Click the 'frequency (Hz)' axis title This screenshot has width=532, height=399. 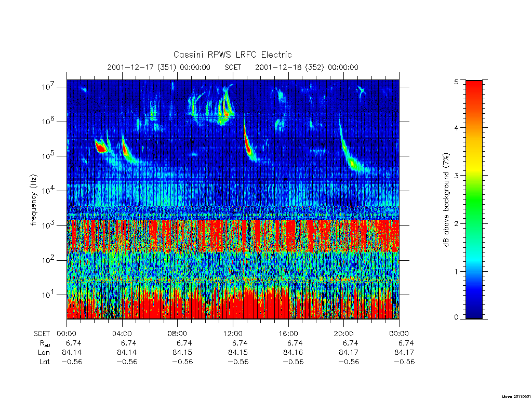pos(34,200)
